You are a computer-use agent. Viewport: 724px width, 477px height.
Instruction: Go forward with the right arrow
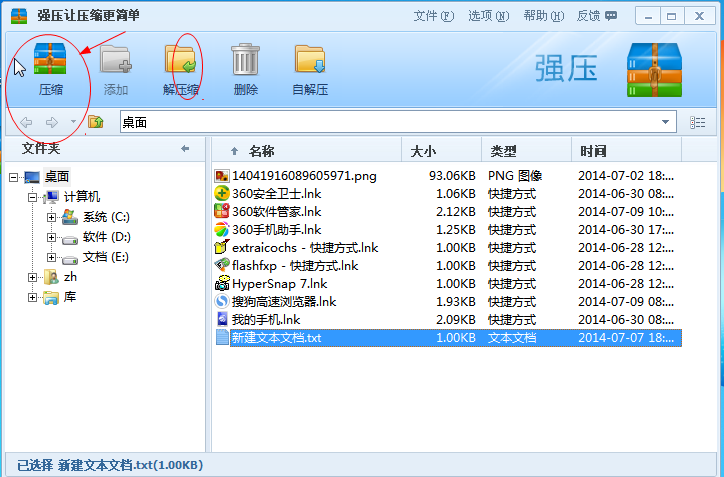tap(52, 122)
